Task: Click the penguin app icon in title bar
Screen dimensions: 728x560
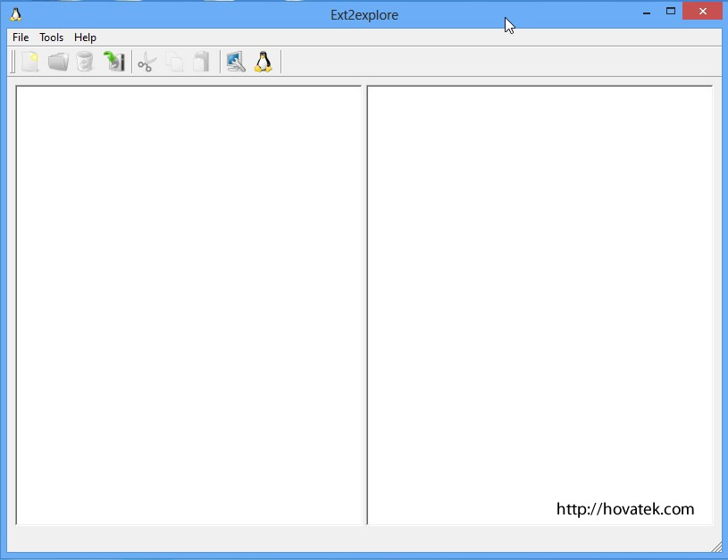Action: tap(15, 13)
